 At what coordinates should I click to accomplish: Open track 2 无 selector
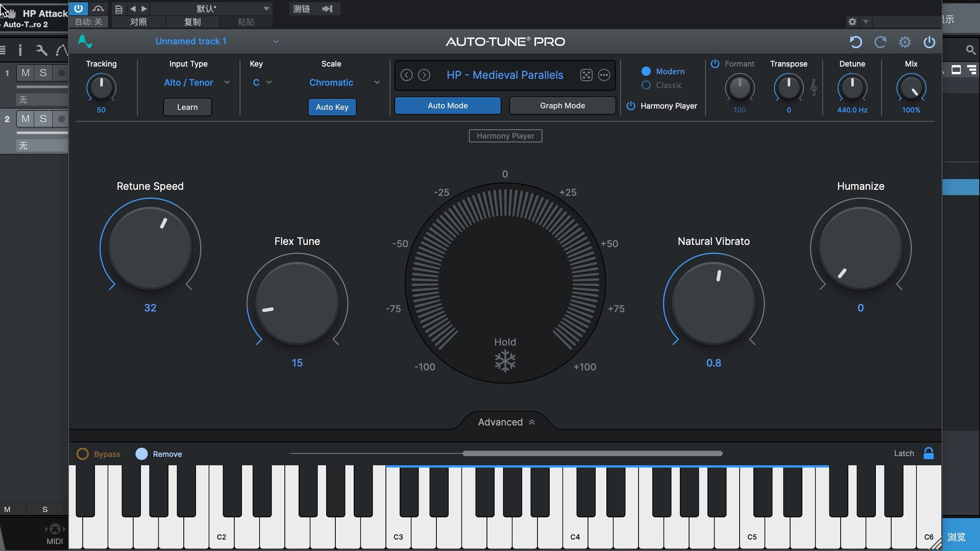(41, 145)
